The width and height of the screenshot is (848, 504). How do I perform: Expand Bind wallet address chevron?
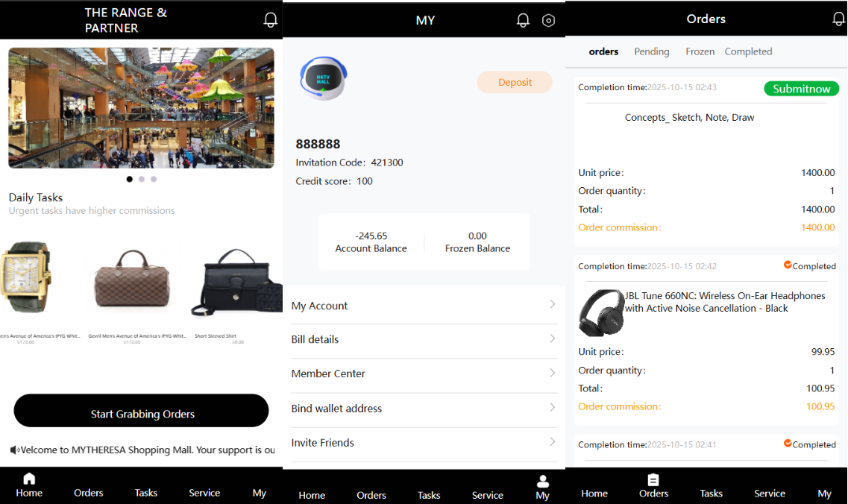tap(552, 407)
